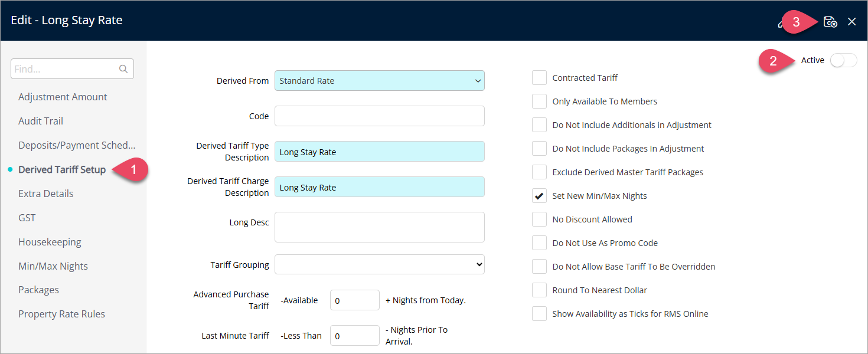Open Housekeeping in the sidebar

50,242
